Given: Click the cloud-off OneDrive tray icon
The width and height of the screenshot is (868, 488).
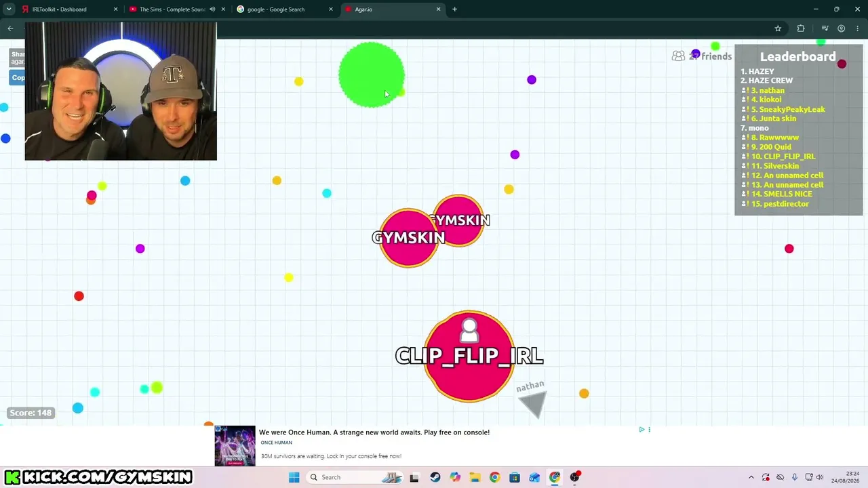Looking at the screenshot, I should [780, 477].
